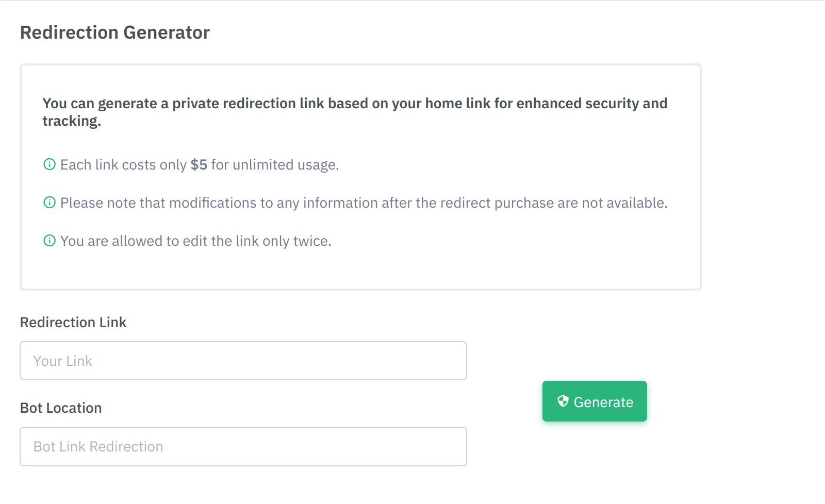Click info icon beside "Please note" line
Viewport: 825px width, 504px height.
49,203
